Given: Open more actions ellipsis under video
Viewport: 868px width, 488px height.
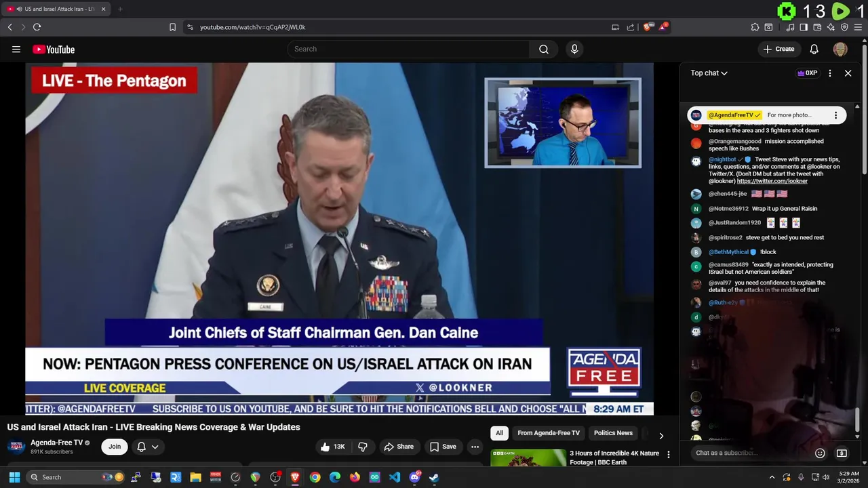Looking at the screenshot, I should 475,447.
